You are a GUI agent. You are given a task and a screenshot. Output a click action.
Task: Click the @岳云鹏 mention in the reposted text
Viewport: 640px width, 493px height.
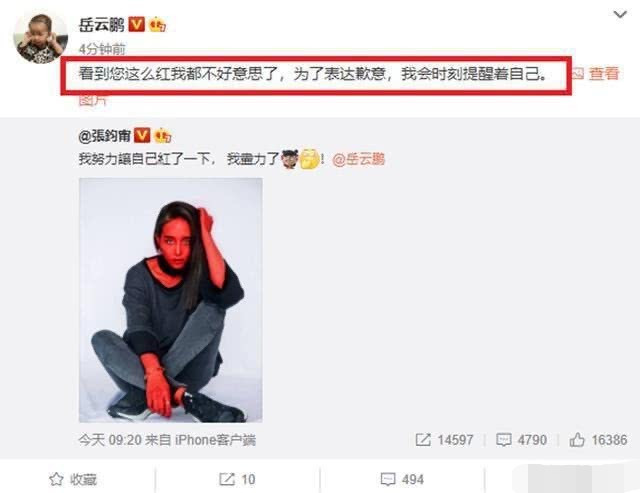[x=358, y=159]
